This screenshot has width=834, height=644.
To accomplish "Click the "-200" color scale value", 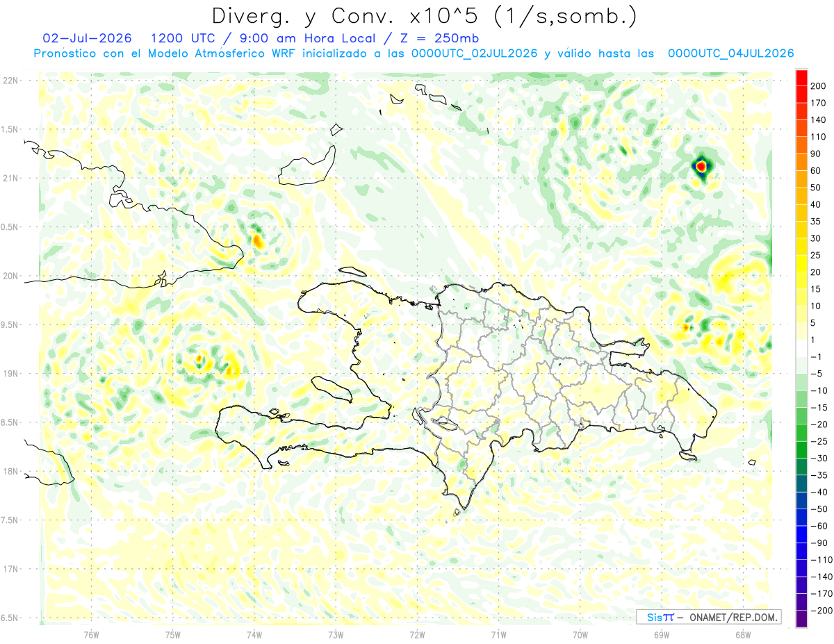I will 821,611.
